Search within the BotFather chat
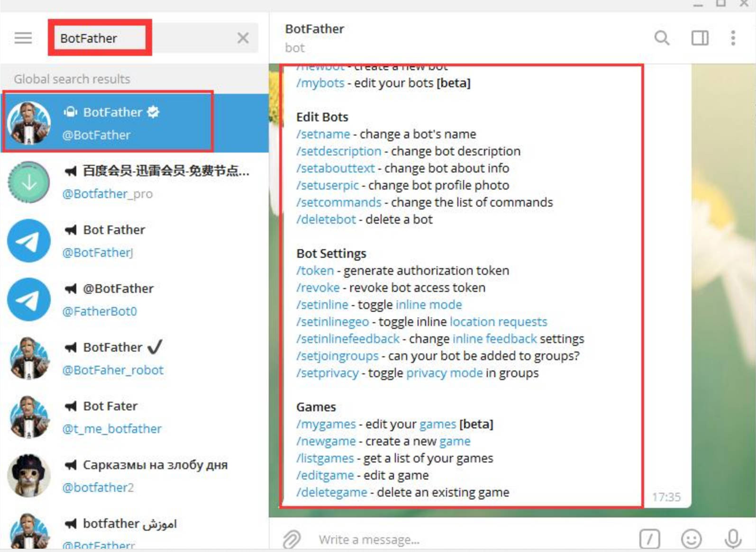Viewport: 756px width, 552px height. coord(662,38)
